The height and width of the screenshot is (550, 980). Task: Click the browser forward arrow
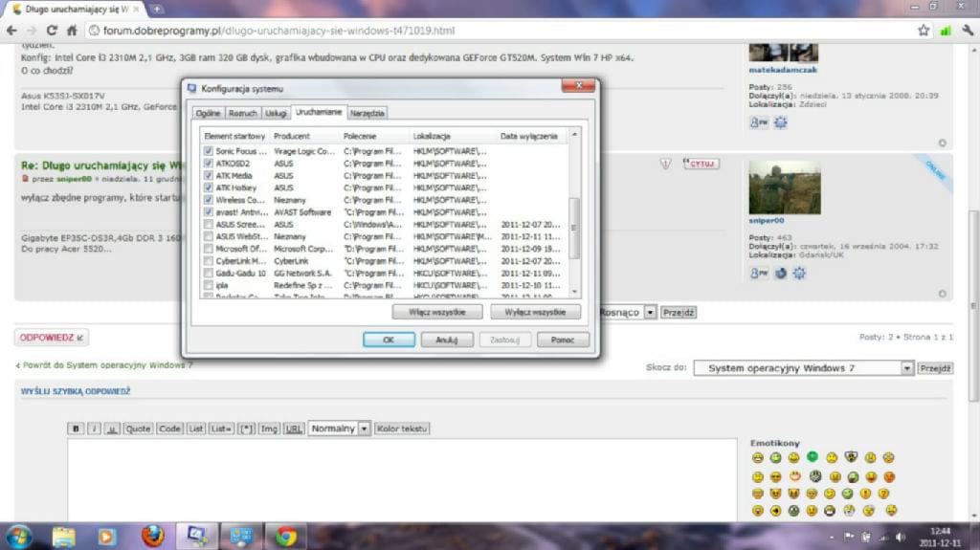pos(32,30)
